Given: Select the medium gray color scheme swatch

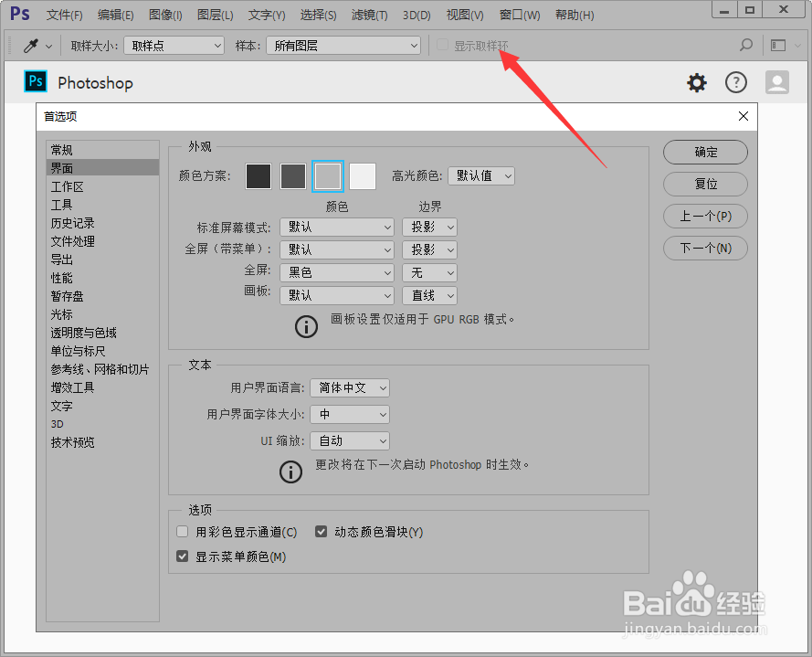Looking at the screenshot, I should [328, 176].
